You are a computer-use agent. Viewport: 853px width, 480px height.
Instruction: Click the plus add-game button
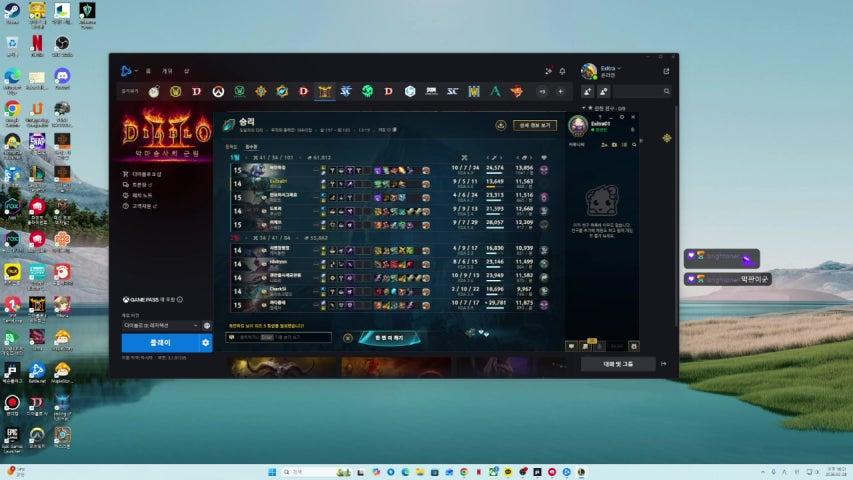(x=560, y=91)
